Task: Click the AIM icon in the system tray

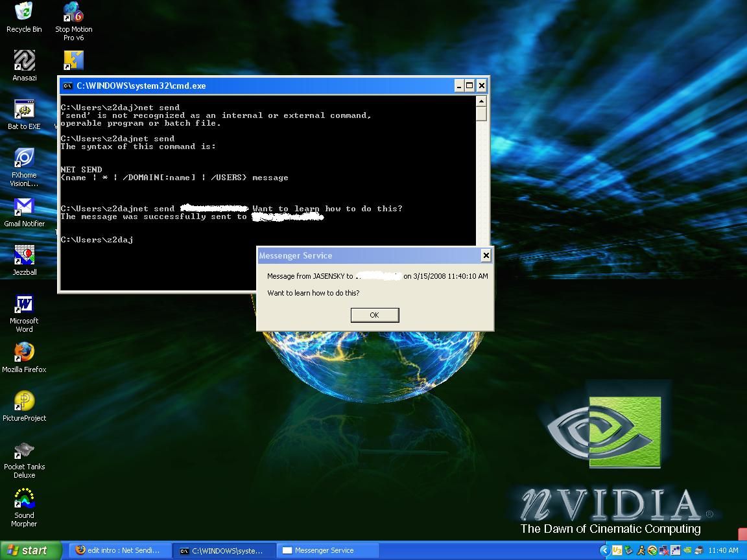Action: (640, 550)
